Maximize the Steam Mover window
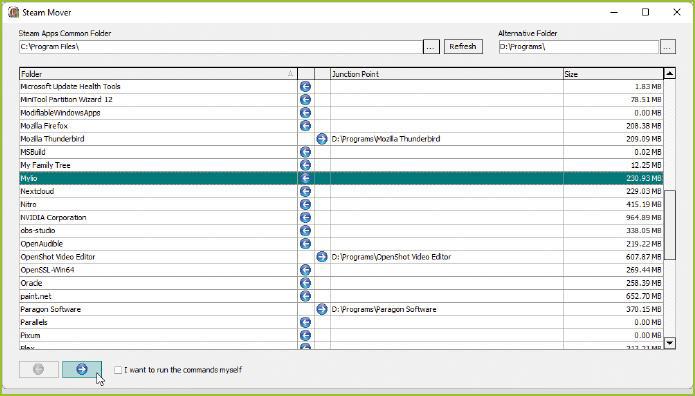Image resolution: width=695 pixels, height=396 pixels. coord(645,12)
